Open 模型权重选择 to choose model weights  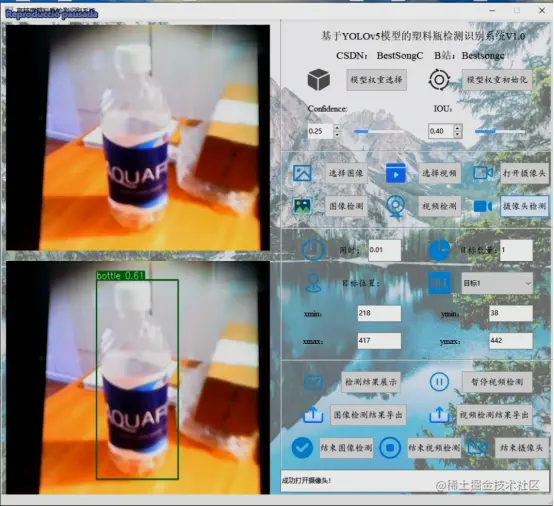pyautogui.click(x=376, y=80)
